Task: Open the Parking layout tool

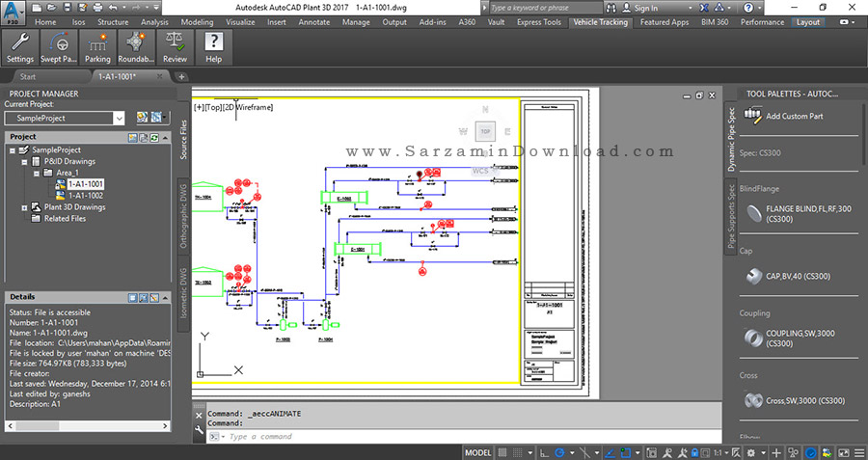Action: 97,47
